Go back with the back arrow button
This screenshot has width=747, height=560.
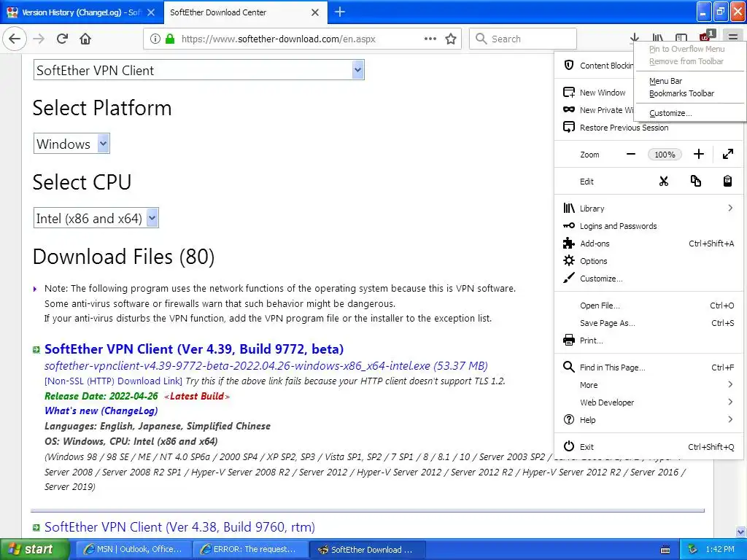tap(15, 39)
